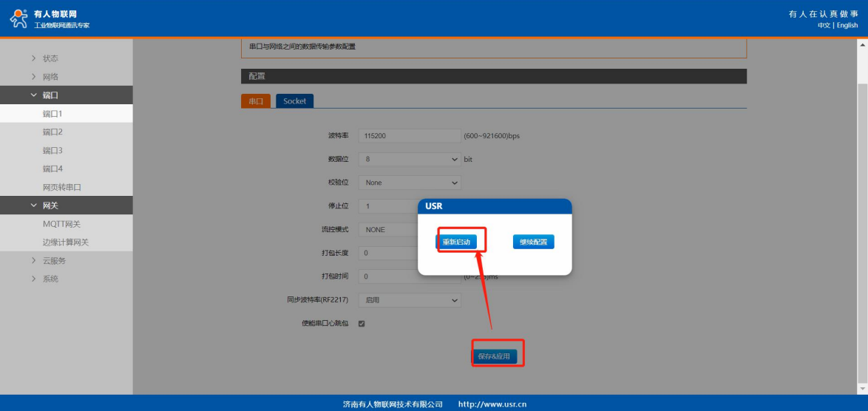Expand the 系统 sidebar section

point(50,279)
